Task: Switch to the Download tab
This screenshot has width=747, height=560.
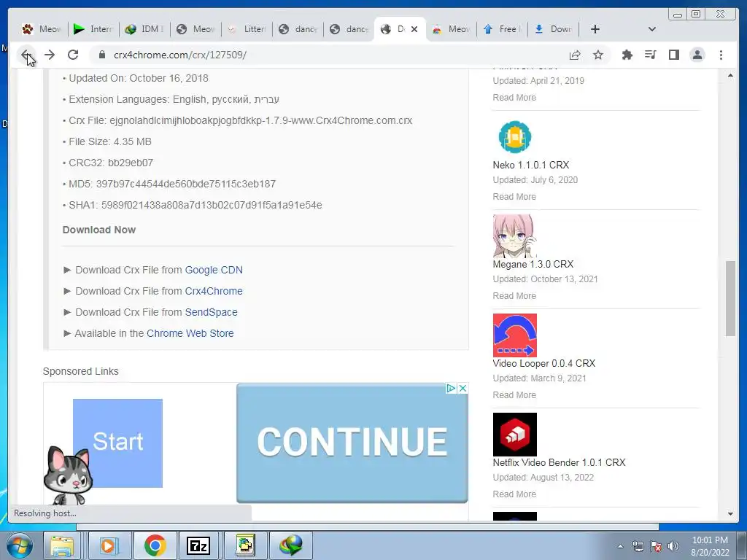Action: [553, 29]
